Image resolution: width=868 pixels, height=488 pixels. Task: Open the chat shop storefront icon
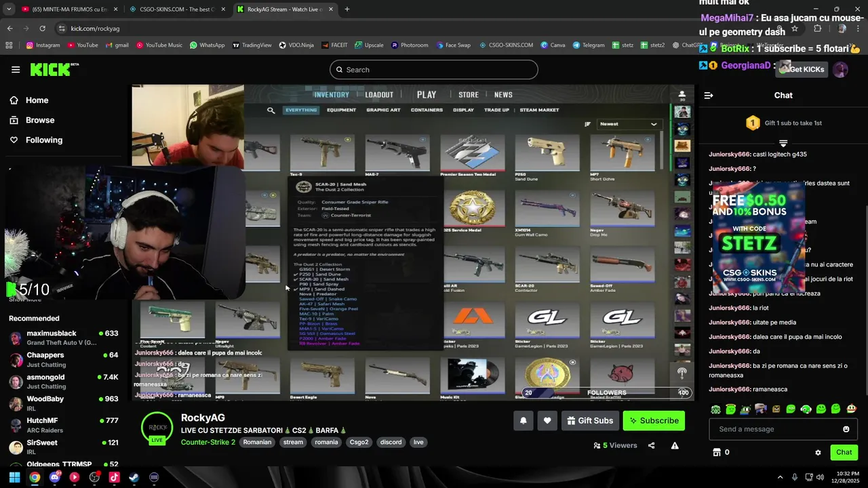coord(716,452)
